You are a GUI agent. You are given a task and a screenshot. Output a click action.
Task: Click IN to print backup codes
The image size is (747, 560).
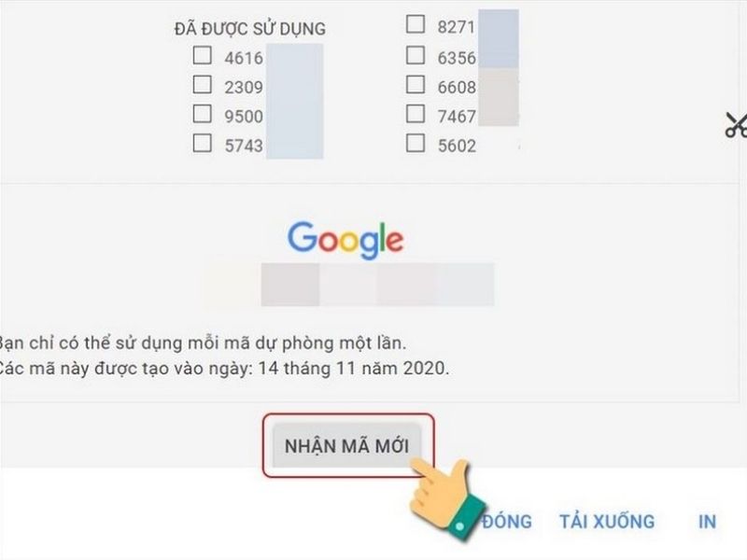click(x=707, y=522)
